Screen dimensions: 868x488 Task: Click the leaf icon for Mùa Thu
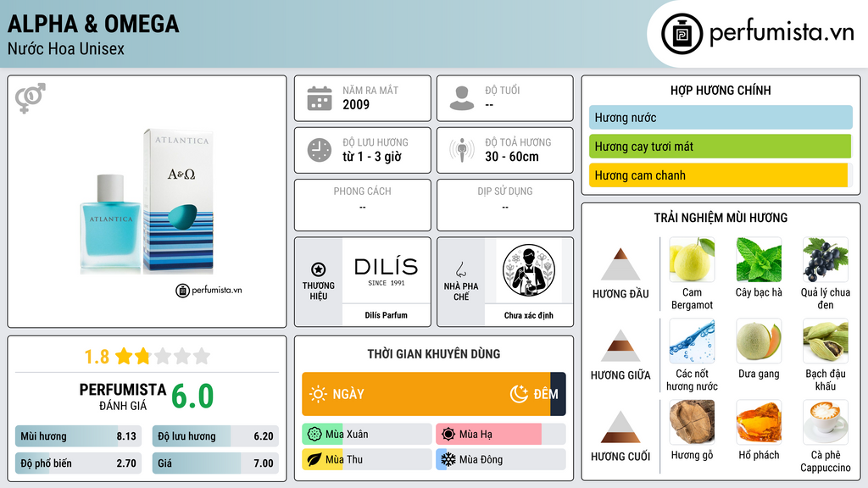coord(314,459)
